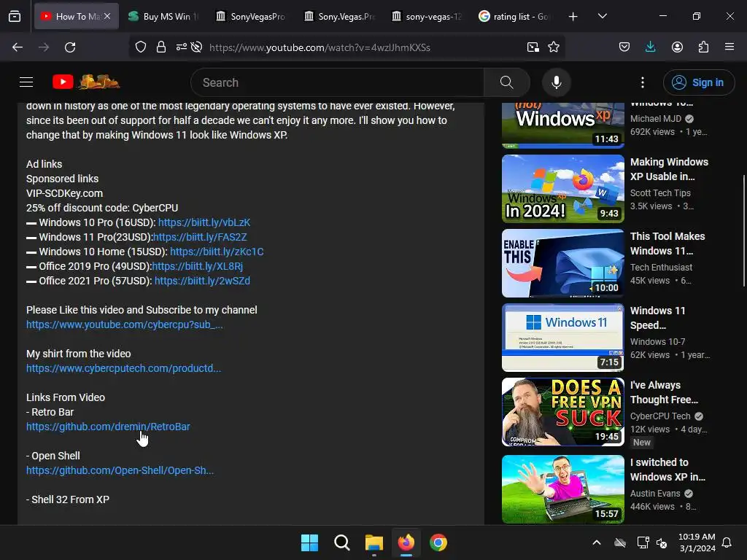
Task: Click the YouTube search magnifier button
Action: 507,82
